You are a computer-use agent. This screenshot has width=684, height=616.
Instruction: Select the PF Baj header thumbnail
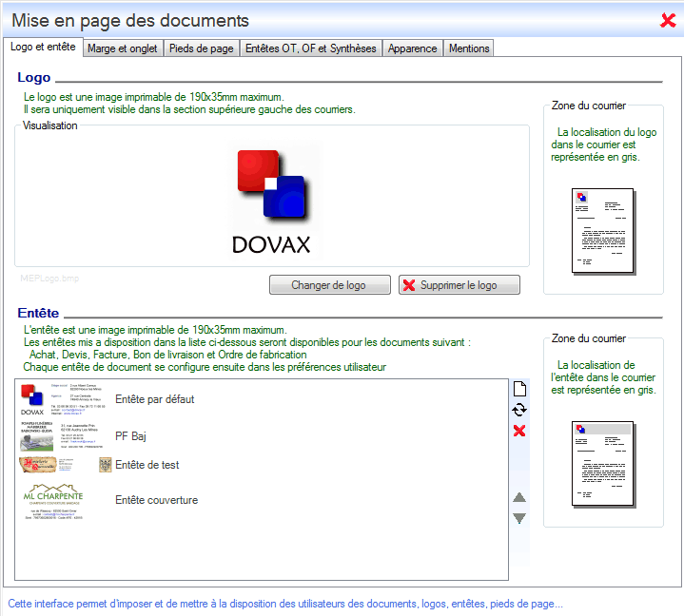pyautogui.click(x=63, y=435)
